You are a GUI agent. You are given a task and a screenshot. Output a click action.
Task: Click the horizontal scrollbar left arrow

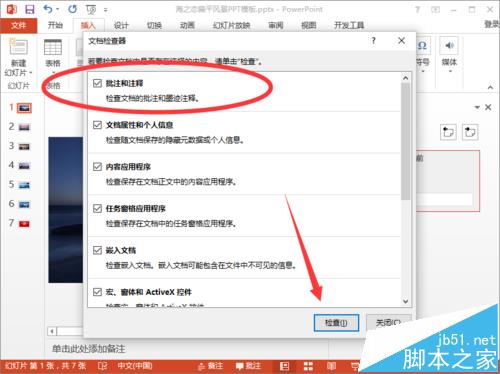(52, 331)
